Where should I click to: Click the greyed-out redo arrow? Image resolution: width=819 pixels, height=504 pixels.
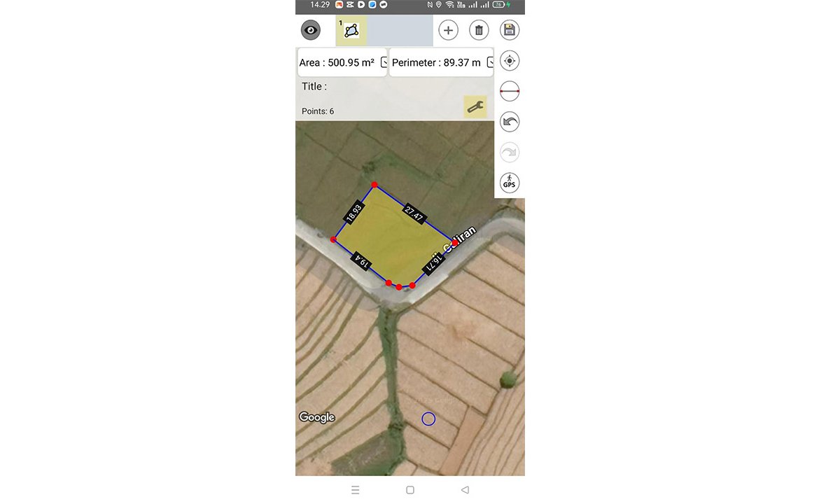tap(510, 153)
